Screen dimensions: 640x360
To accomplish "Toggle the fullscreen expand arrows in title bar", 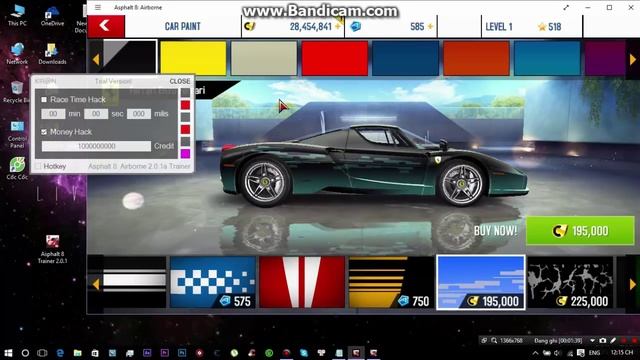I will pos(566,7).
